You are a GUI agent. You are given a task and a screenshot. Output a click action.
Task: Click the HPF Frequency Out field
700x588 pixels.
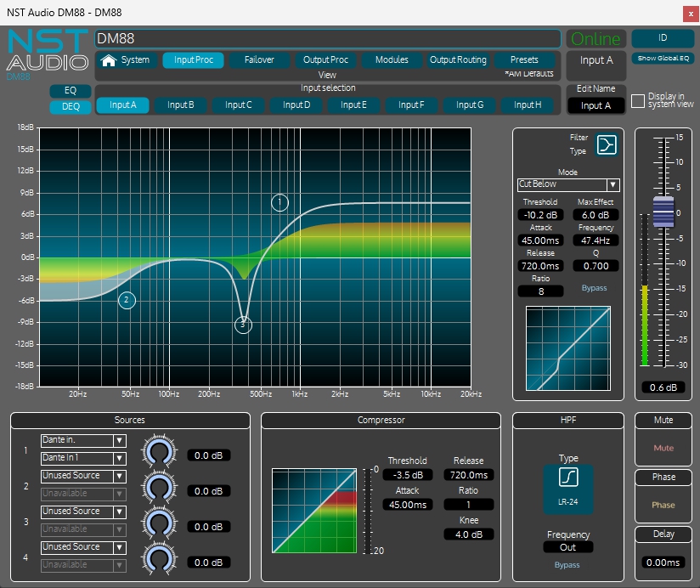point(567,547)
